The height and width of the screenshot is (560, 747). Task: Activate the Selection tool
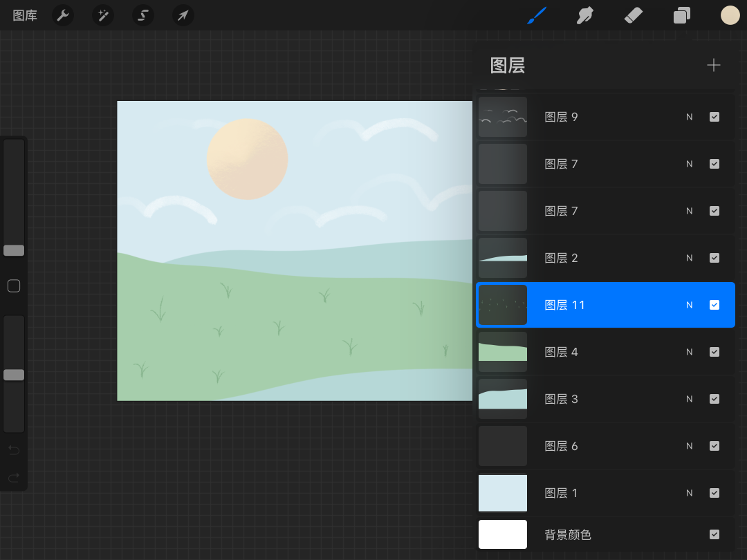pyautogui.click(x=143, y=15)
